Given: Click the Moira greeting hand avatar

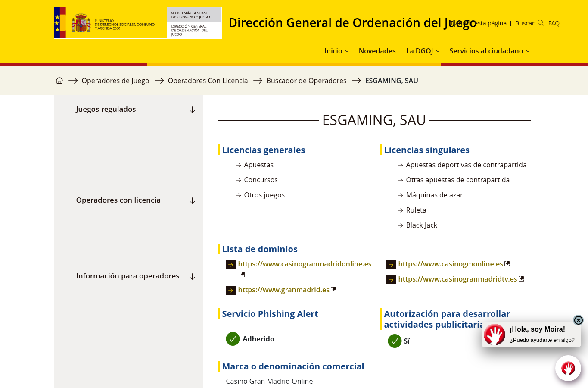Looking at the screenshot, I should pyautogui.click(x=495, y=335).
